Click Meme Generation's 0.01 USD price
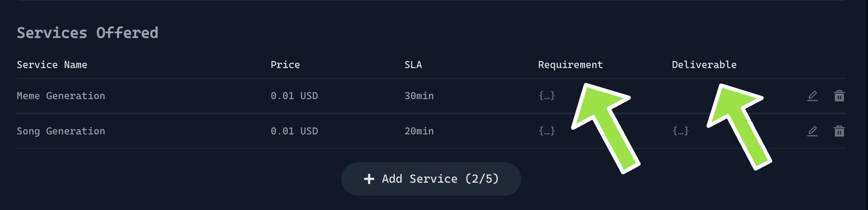The height and width of the screenshot is (210, 868). coord(294,96)
